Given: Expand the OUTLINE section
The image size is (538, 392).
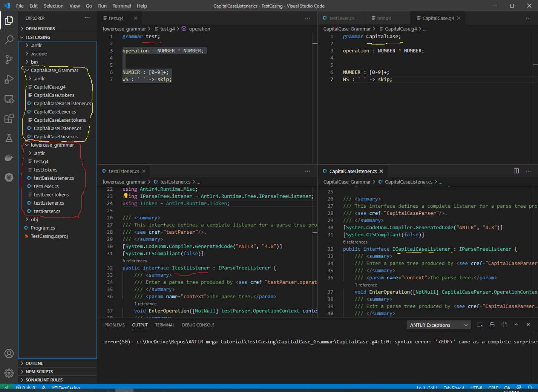Looking at the screenshot, I should (x=34, y=363).
